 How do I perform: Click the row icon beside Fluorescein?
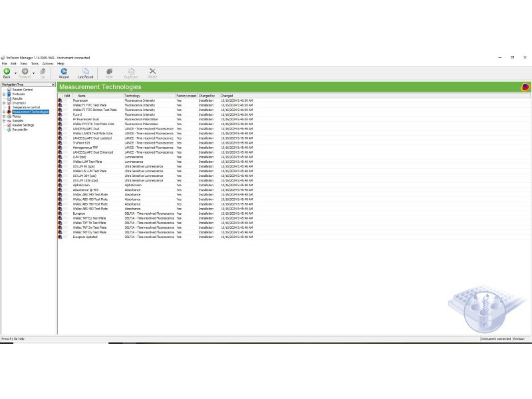[60, 100]
